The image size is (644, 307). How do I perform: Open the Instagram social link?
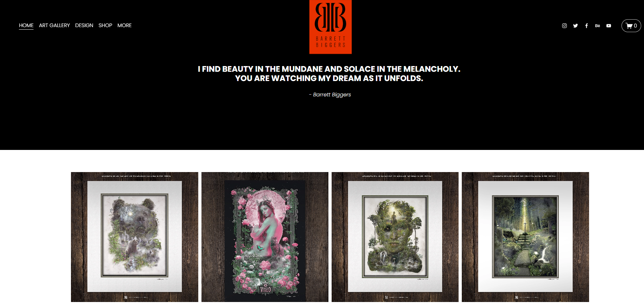[x=564, y=26]
